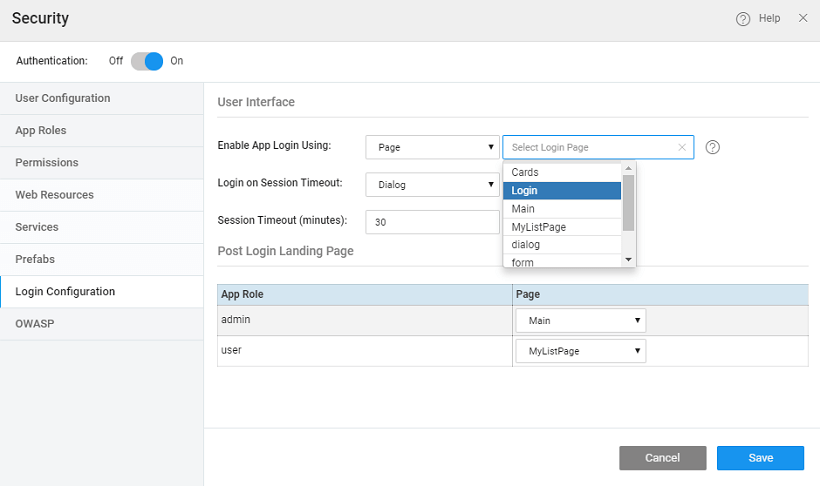The height and width of the screenshot is (486, 820).
Task: Open the User Configuration section
Action: click(63, 98)
